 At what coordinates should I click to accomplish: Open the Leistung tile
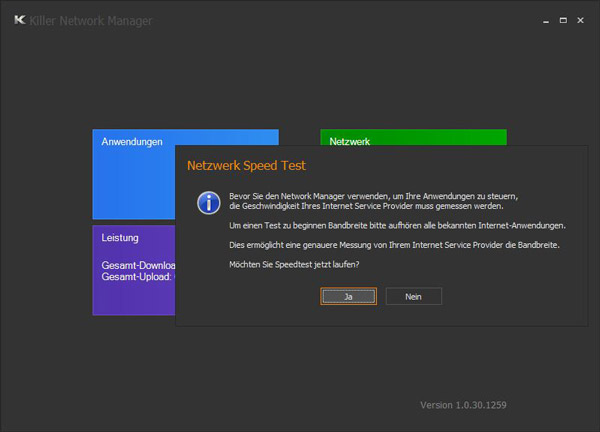point(134,270)
